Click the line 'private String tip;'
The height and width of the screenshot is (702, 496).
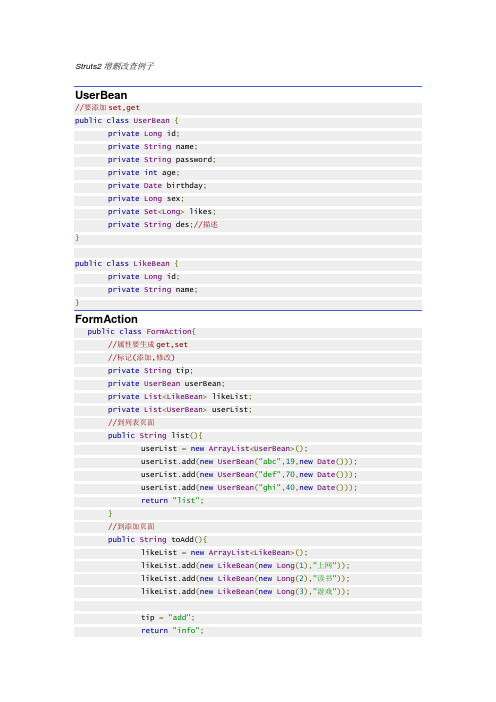point(150,370)
